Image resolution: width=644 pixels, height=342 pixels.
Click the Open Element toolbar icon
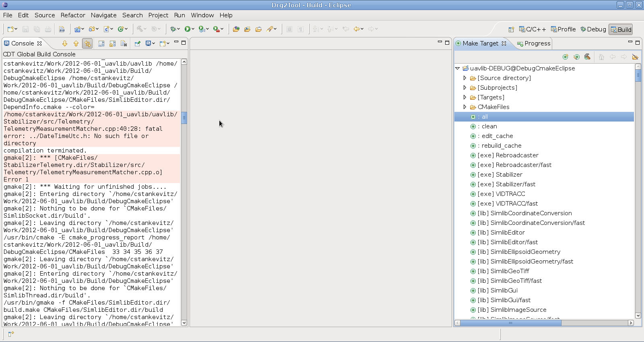pyautogui.click(x=247, y=29)
